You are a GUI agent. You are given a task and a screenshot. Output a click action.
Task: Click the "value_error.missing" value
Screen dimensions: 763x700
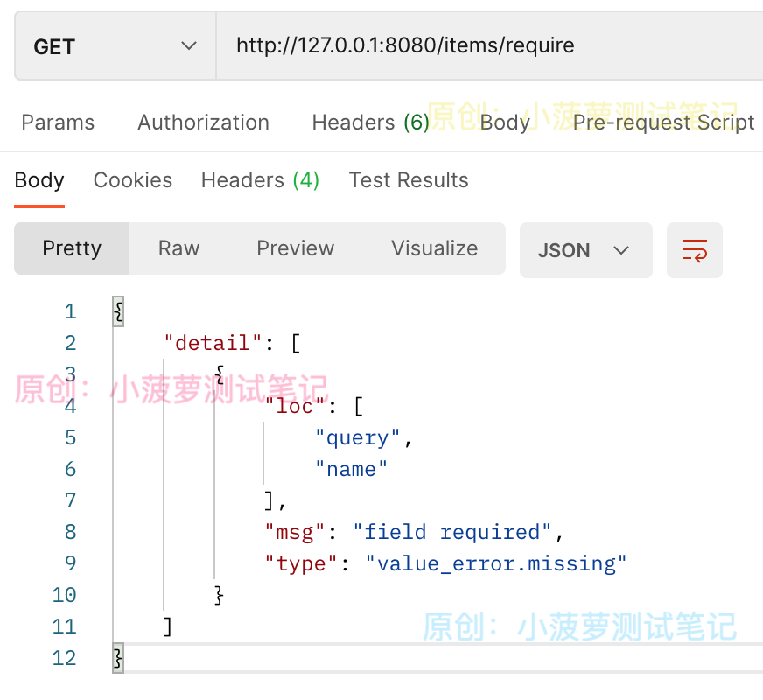tap(496, 563)
